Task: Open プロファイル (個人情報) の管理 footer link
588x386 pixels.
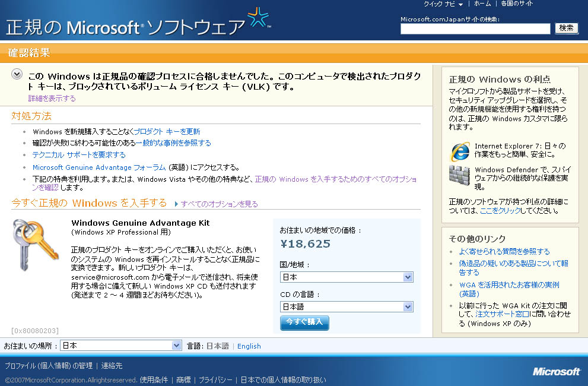Action: [49, 366]
